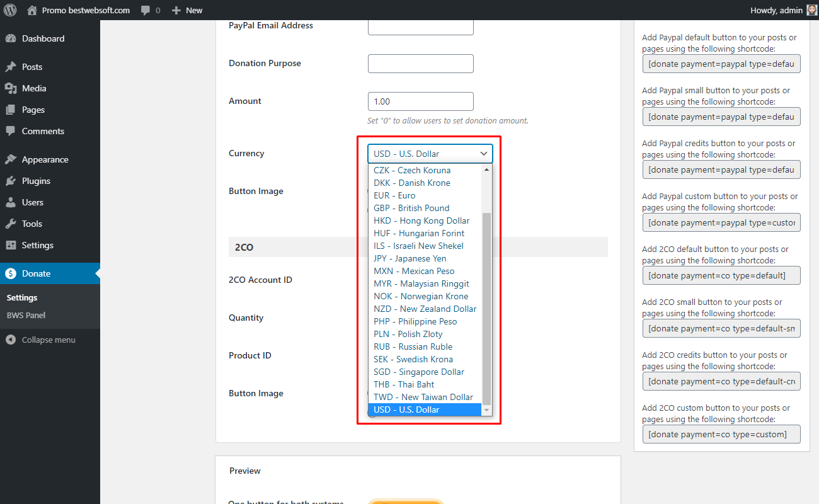
Task: Click the Donate dollar icon
Action: coord(11,273)
